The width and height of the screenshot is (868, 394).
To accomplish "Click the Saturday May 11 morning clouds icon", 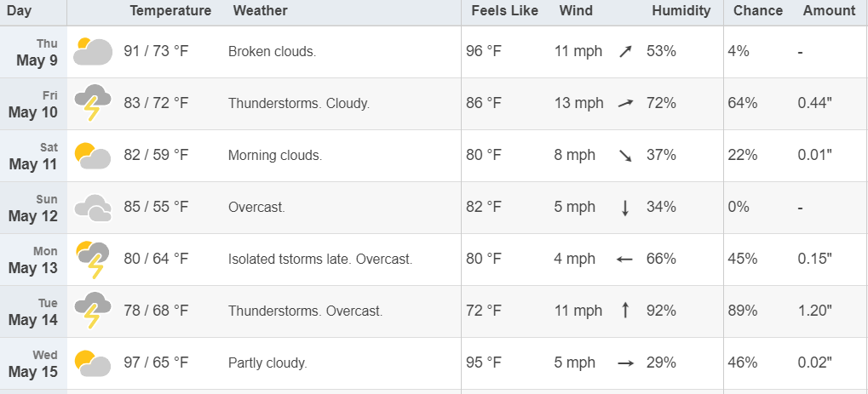I will [93, 156].
